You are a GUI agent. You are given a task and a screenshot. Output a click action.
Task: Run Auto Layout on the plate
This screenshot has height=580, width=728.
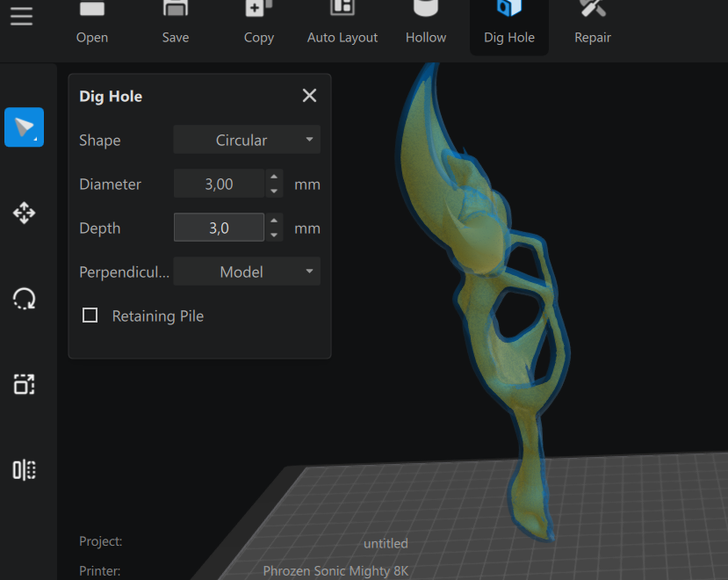click(342, 23)
